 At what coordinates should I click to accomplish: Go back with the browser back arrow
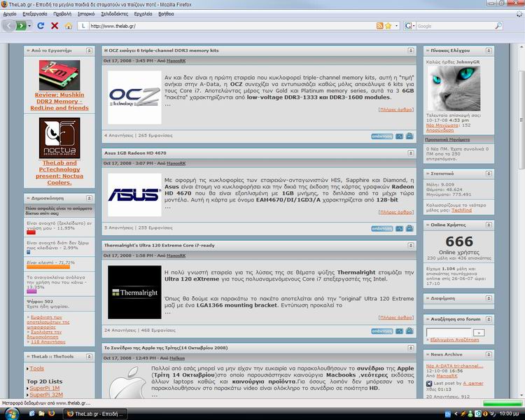(9, 26)
